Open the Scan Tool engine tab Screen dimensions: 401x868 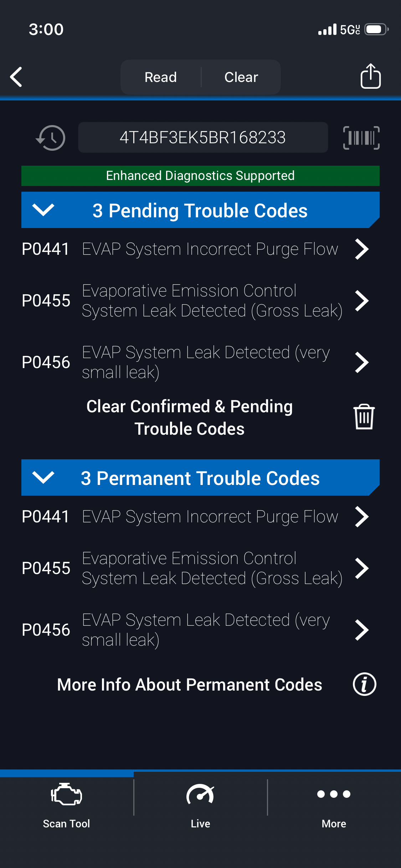pos(67,805)
